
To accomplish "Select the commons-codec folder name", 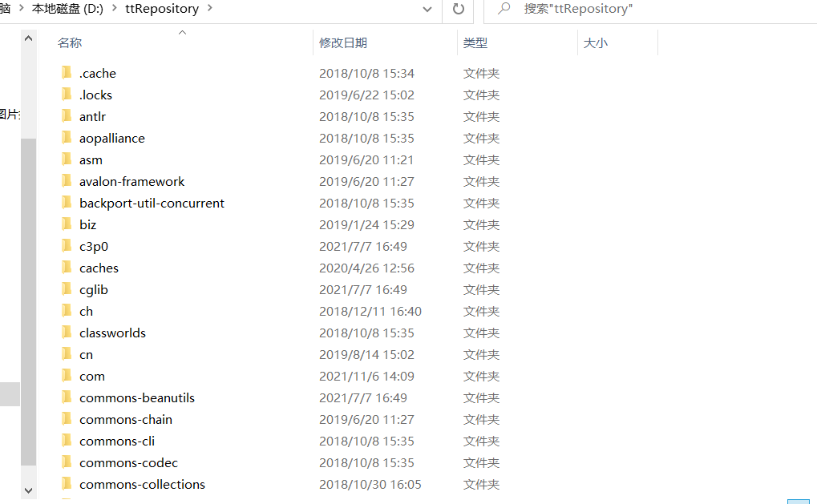I will 128,462.
